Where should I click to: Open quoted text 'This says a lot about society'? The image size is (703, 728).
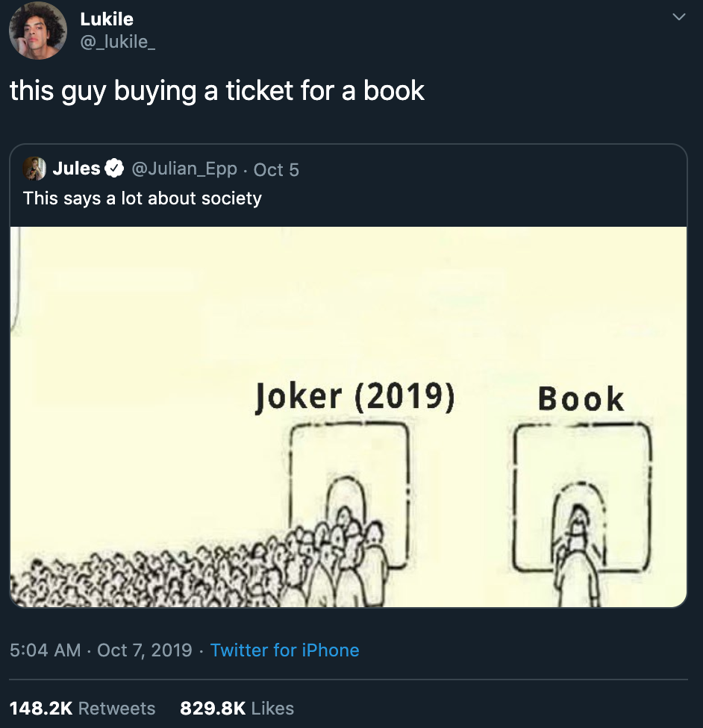pos(143,198)
